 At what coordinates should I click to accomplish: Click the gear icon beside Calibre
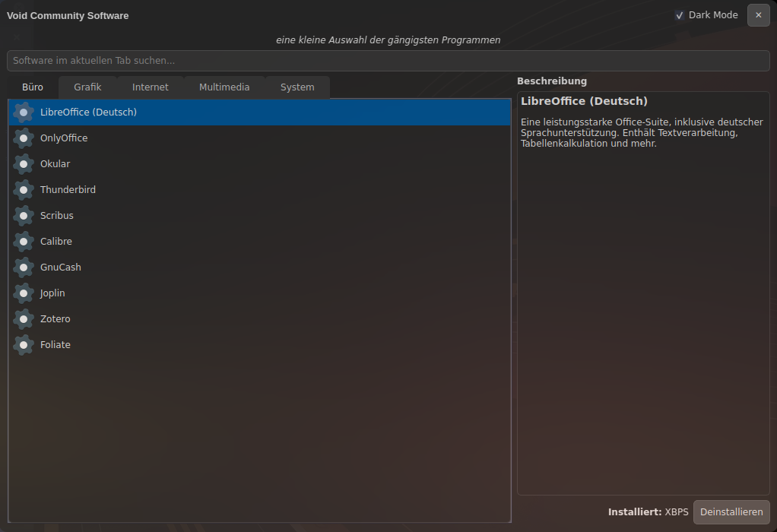24,242
